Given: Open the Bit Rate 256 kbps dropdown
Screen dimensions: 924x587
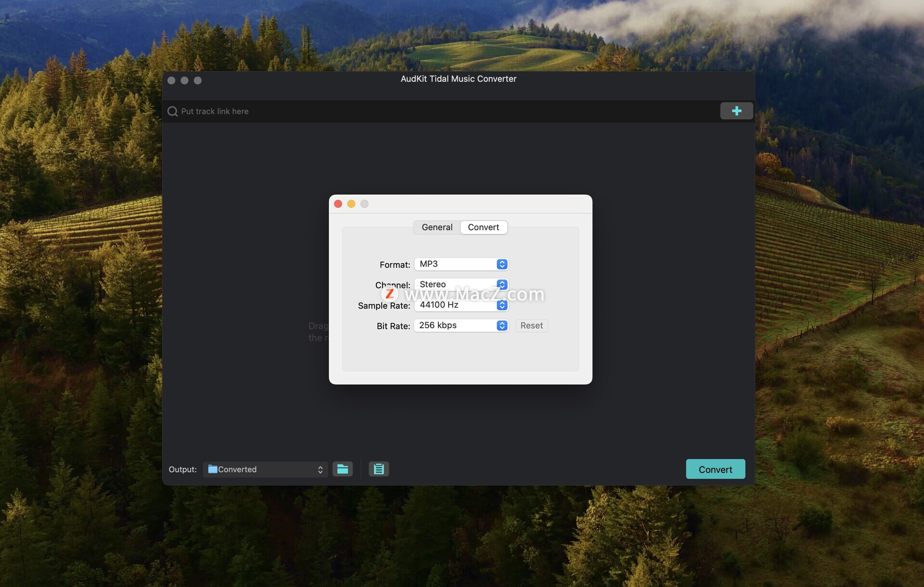Looking at the screenshot, I should [461, 326].
